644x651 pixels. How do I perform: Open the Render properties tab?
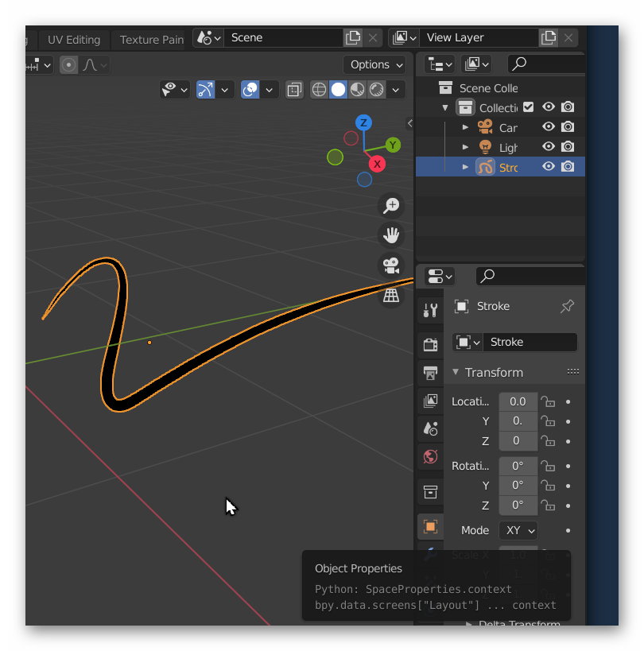tap(431, 345)
